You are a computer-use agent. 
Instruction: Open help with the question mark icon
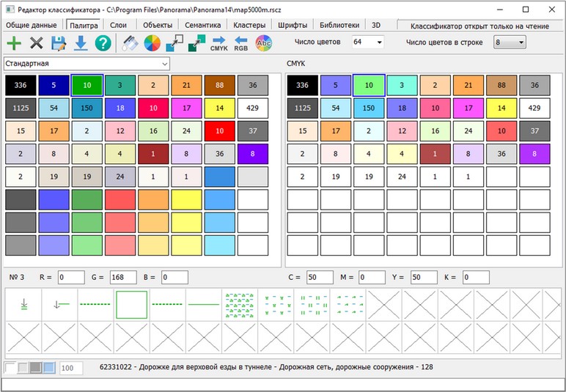coord(103,44)
